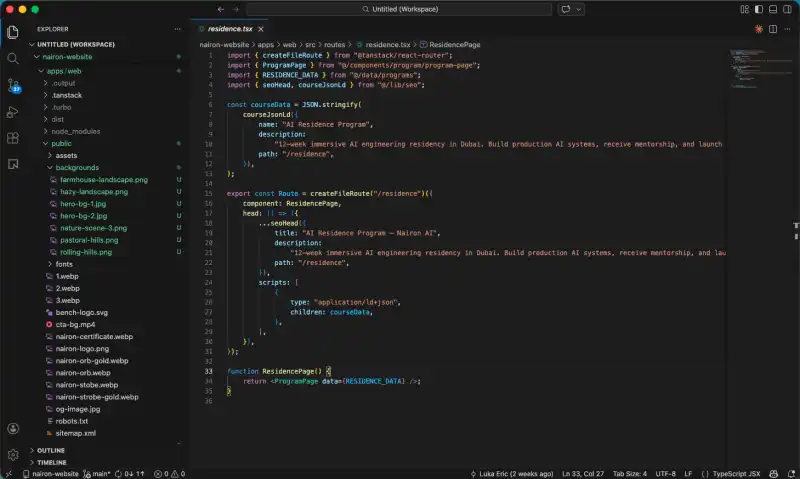This screenshot has height=479, width=800.
Task: Open nairon-orb-gold.webp in the explorer
Action: click(92, 361)
